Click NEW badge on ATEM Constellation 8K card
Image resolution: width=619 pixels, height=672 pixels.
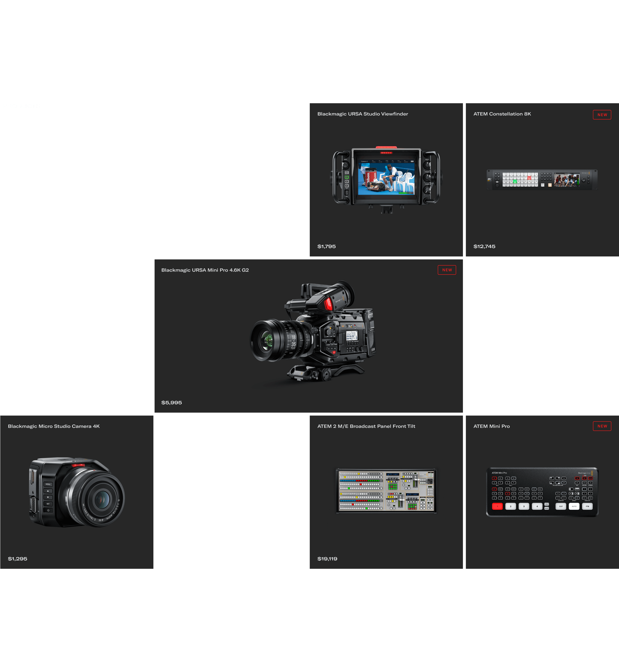(x=602, y=115)
